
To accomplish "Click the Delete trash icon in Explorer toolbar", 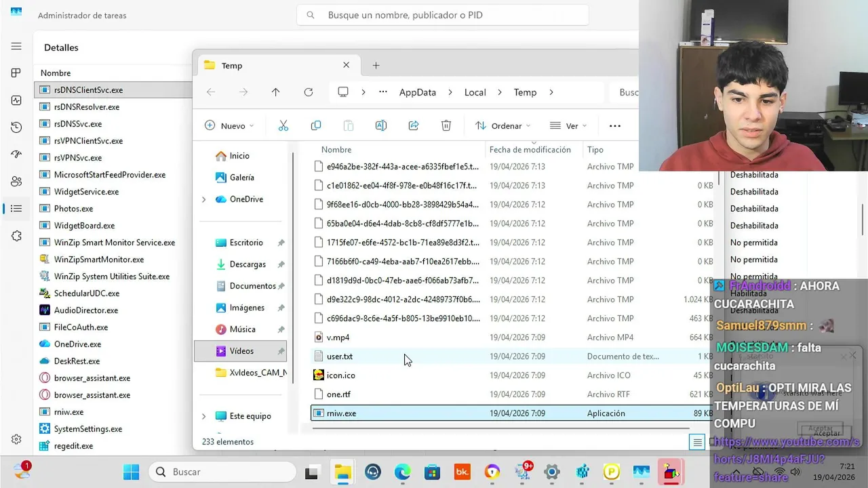I will 446,125.
